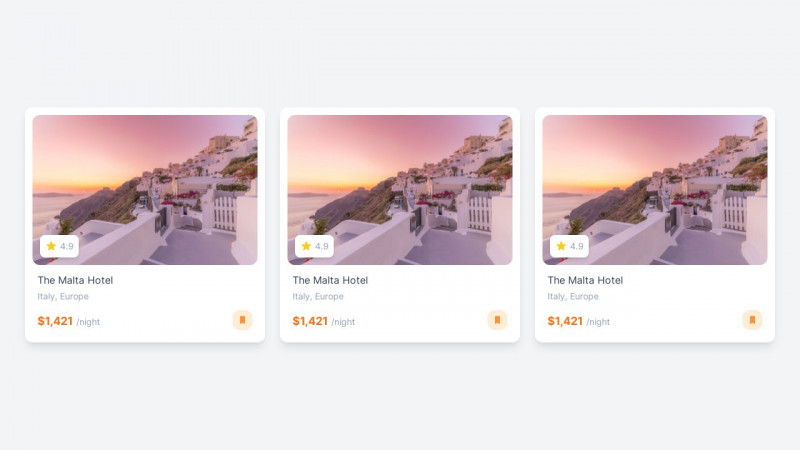Viewport: 800px width, 450px height.
Task: Select "Italy, Europe" location in right card
Action: [x=573, y=297]
